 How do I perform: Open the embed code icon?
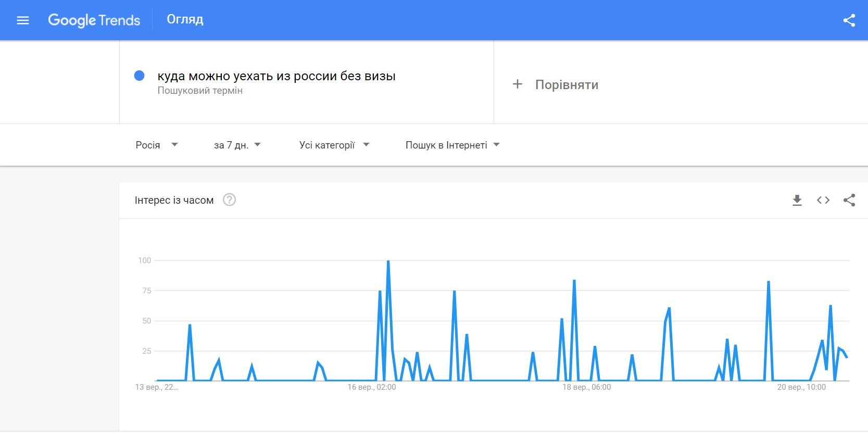point(823,200)
